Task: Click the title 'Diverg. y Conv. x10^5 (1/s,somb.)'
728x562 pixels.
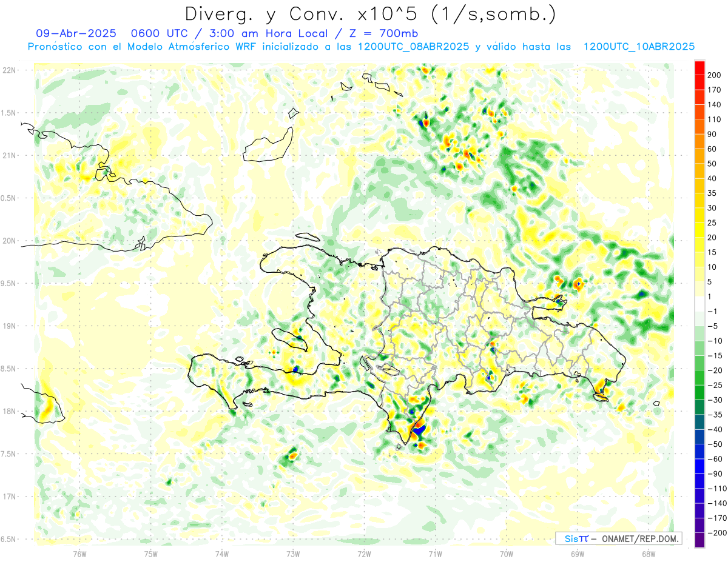Action: tap(370, 13)
